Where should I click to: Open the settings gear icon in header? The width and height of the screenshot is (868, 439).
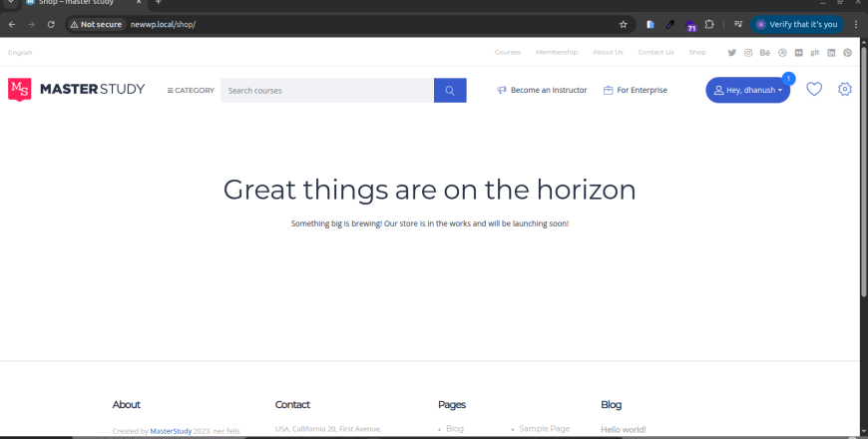pos(845,89)
